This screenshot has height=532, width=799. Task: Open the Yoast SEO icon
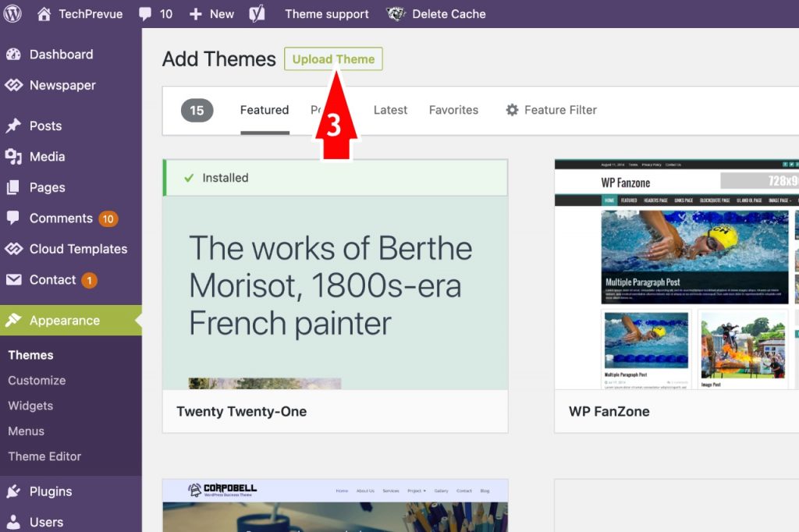tap(257, 14)
